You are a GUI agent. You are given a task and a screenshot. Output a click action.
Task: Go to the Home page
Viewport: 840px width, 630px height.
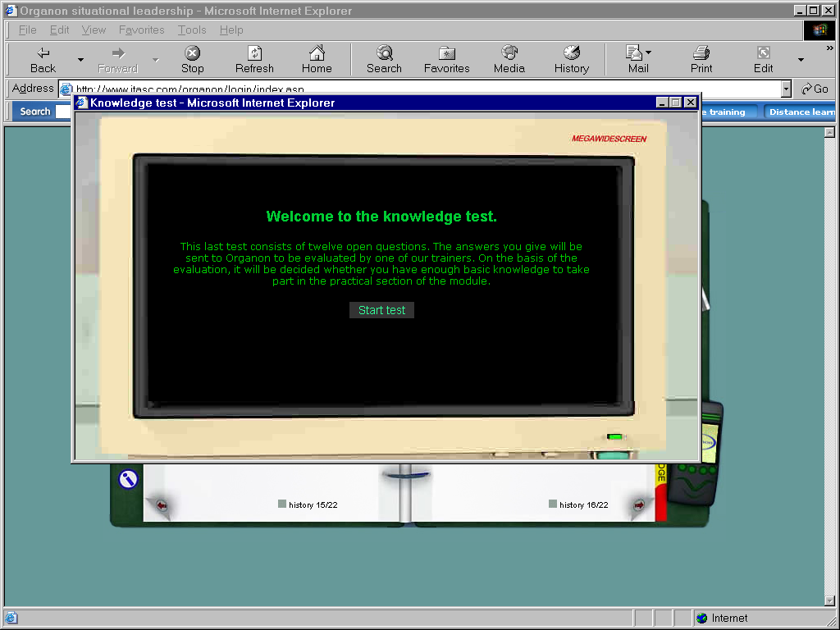[317, 60]
